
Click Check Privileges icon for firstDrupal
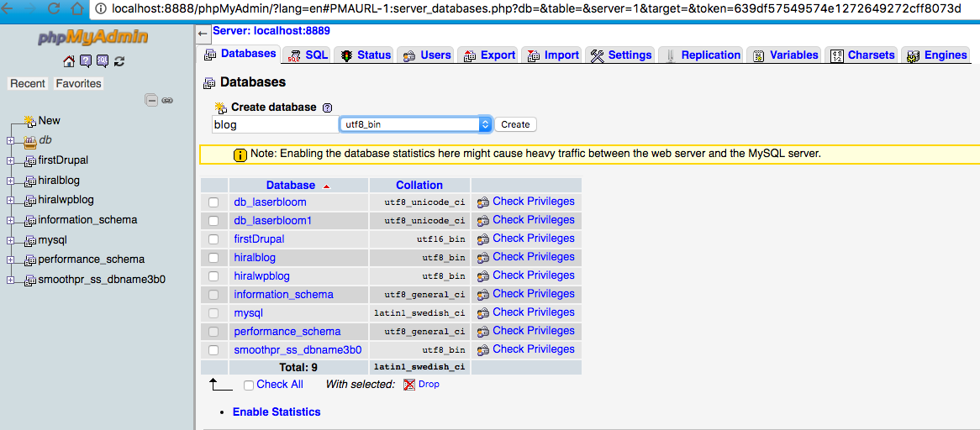pos(482,239)
